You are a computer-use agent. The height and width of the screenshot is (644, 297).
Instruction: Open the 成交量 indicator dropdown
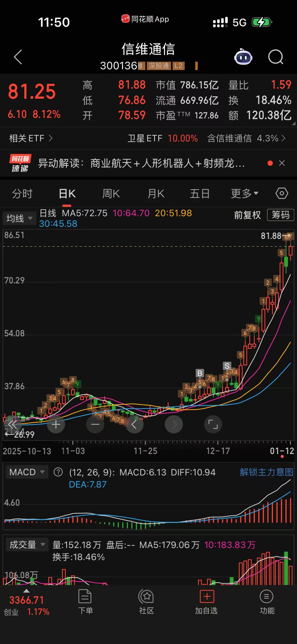pyautogui.click(x=27, y=545)
